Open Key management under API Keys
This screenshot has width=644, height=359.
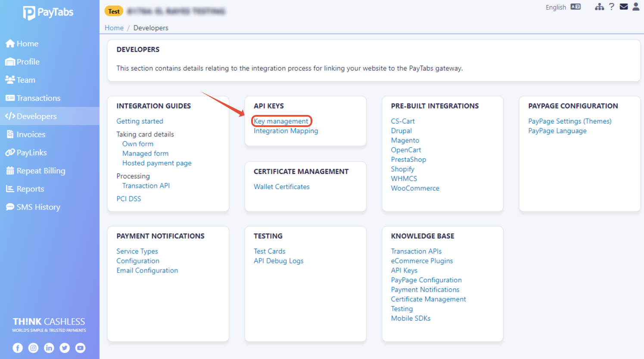click(281, 121)
